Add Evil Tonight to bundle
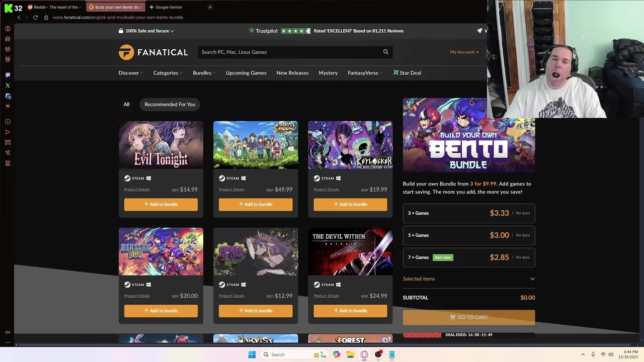Viewport: 644px width, 362px height. [x=161, y=204]
